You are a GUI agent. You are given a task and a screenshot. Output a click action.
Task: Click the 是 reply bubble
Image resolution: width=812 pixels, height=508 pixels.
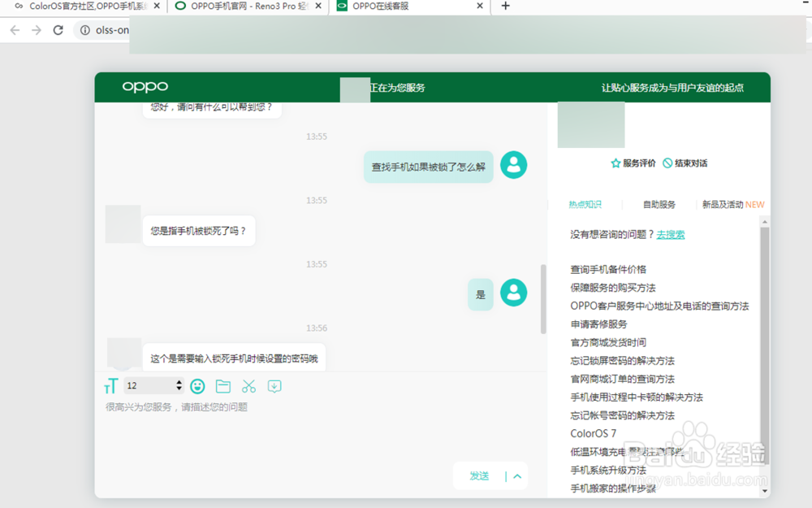[481, 294]
